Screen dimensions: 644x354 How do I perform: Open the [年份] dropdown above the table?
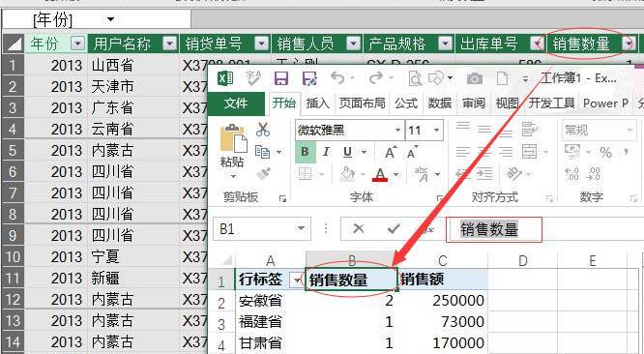tap(110, 19)
